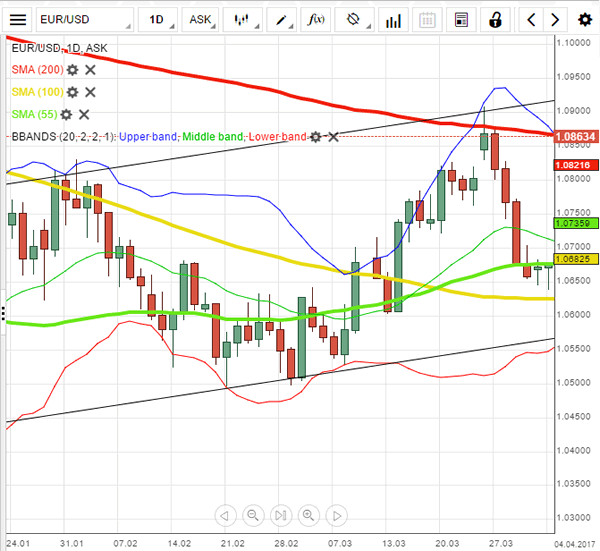Open SMA (200) settings gear
This screenshot has height=551, width=600.
point(72,70)
